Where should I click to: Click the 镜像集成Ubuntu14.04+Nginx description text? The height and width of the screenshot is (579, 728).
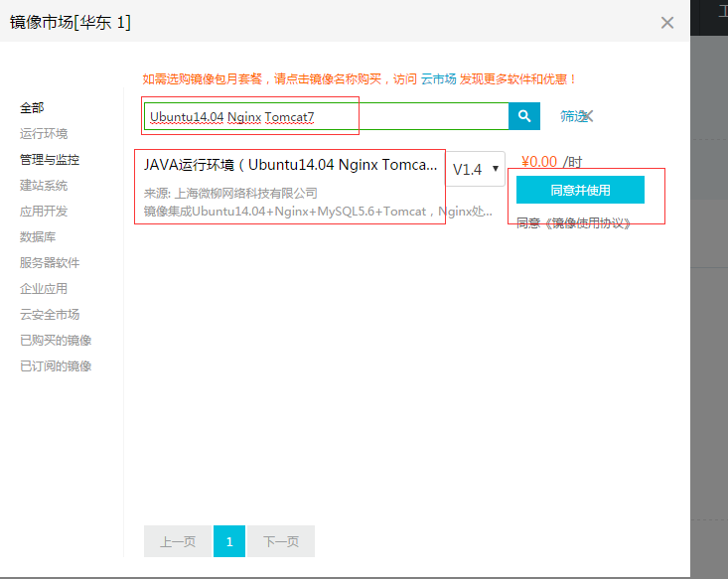pos(318,212)
